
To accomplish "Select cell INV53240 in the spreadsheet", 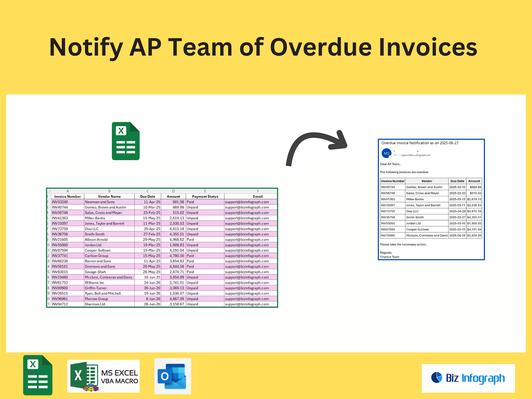I will 68,202.
